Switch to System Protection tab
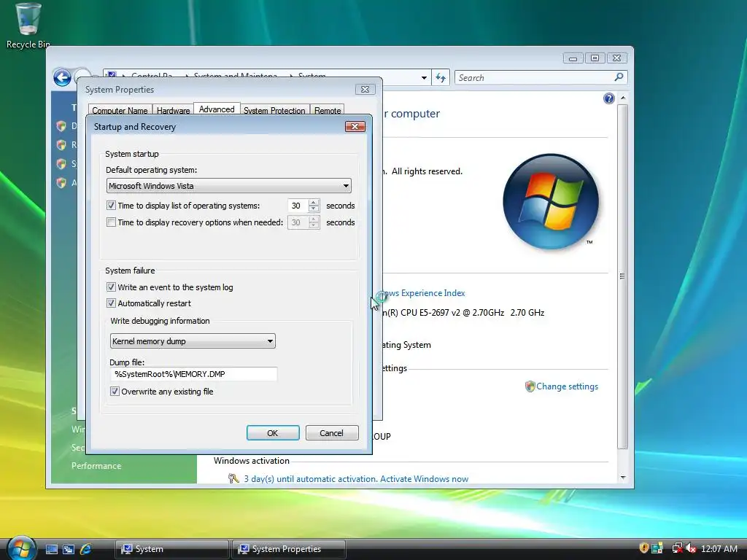The height and width of the screenshot is (560, 747). click(274, 110)
